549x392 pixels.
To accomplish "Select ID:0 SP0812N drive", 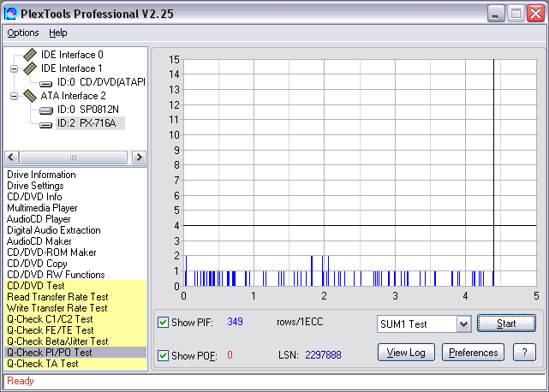I will click(88, 110).
